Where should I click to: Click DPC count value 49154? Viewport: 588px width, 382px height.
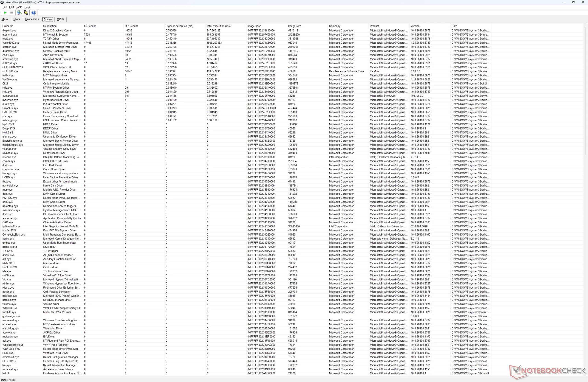click(x=128, y=35)
